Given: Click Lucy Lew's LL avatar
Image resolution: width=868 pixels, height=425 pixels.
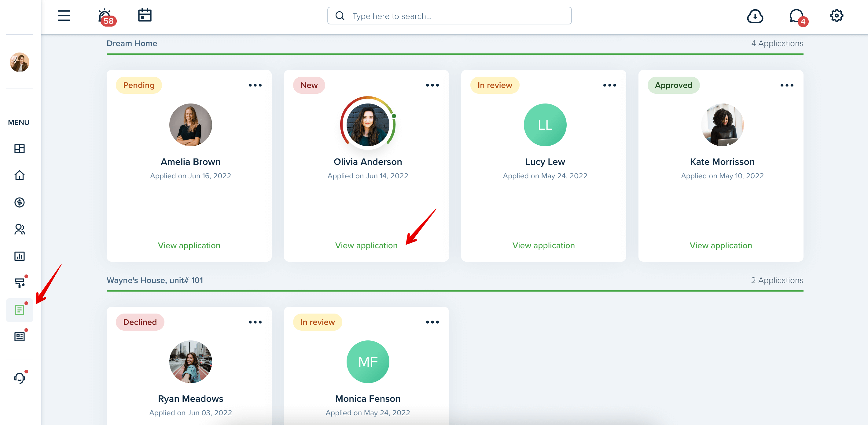Looking at the screenshot, I should (545, 125).
